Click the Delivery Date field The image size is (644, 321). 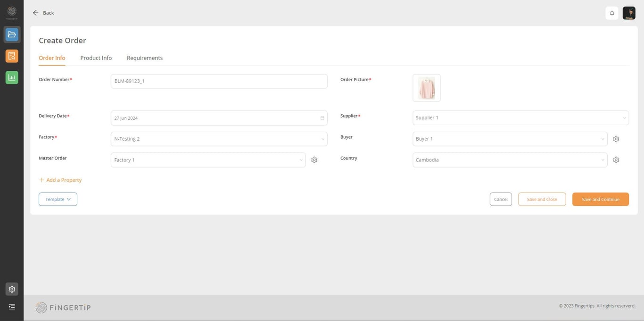219,118
